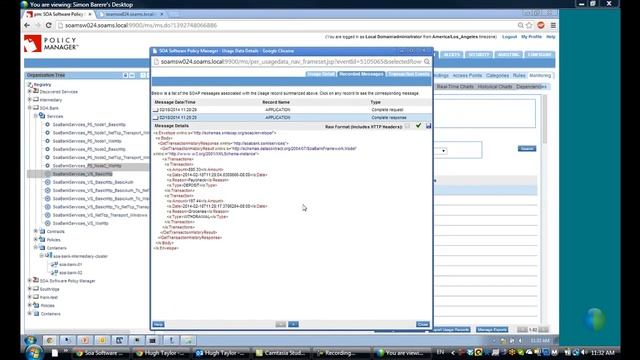Collapse Containers folder under SOA Bank
Screen dimensions: 640x360
point(36,247)
